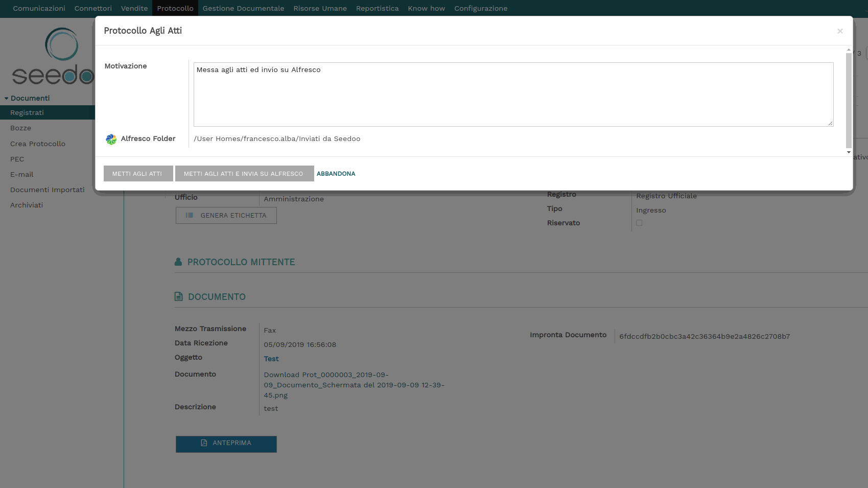This screenshot has height=488, width=868.
Task: Click the Descrizione value test
Action: (271, 408)
